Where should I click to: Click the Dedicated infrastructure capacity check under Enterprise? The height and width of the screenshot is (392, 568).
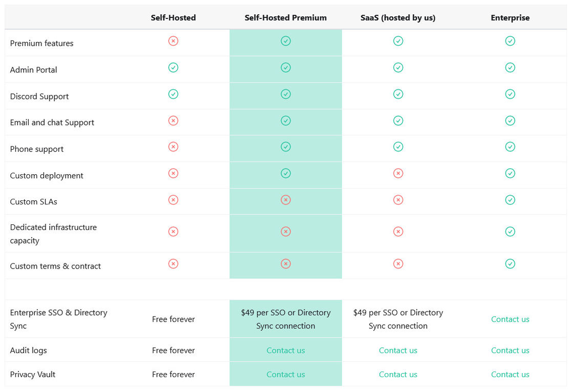510,231
